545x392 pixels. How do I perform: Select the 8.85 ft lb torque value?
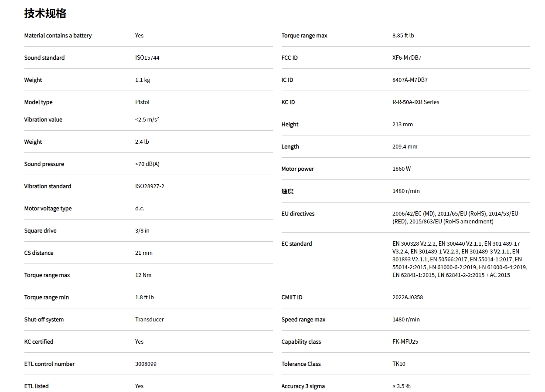pyautogui.click(x=403, y=35)
